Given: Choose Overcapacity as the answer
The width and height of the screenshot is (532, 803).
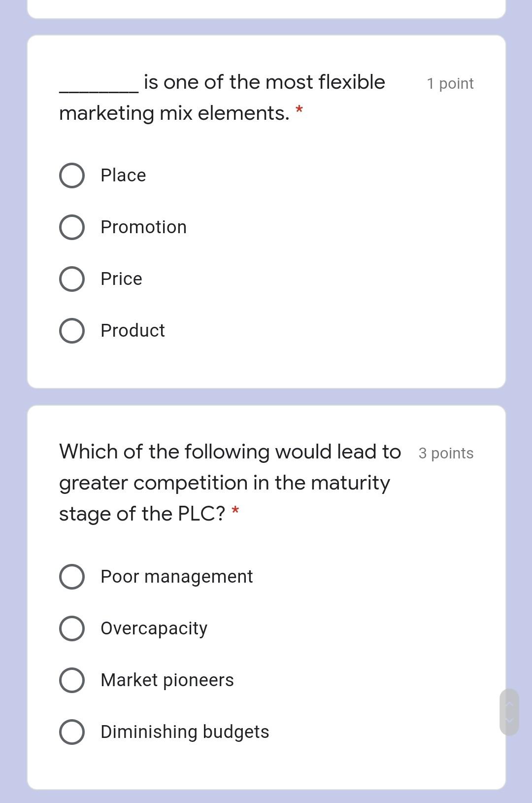Looking at the screenshot, I should pos(71,628).
